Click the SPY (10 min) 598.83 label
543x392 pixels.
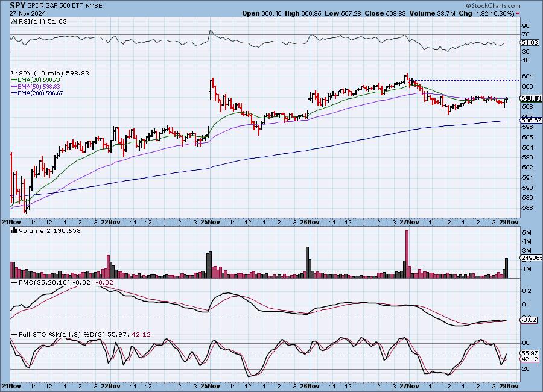(54, 73)
